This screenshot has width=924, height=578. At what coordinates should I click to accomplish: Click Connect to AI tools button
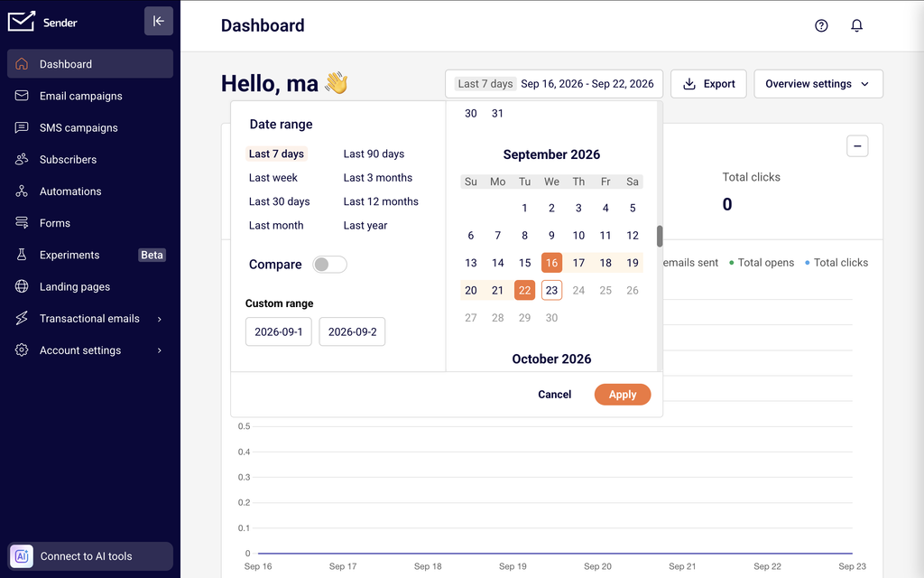point(90,556)
